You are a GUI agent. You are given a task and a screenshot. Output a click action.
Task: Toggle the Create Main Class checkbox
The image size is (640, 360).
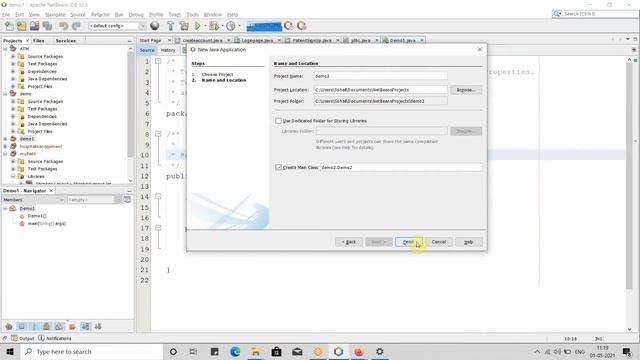tap(278, 167)
